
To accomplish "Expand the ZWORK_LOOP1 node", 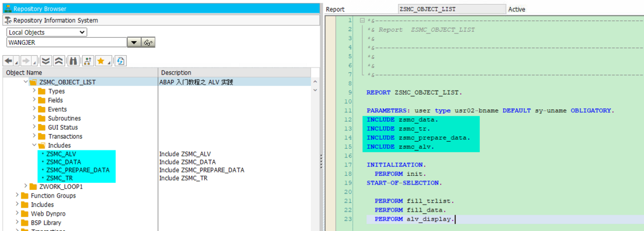I will [26, 186].
